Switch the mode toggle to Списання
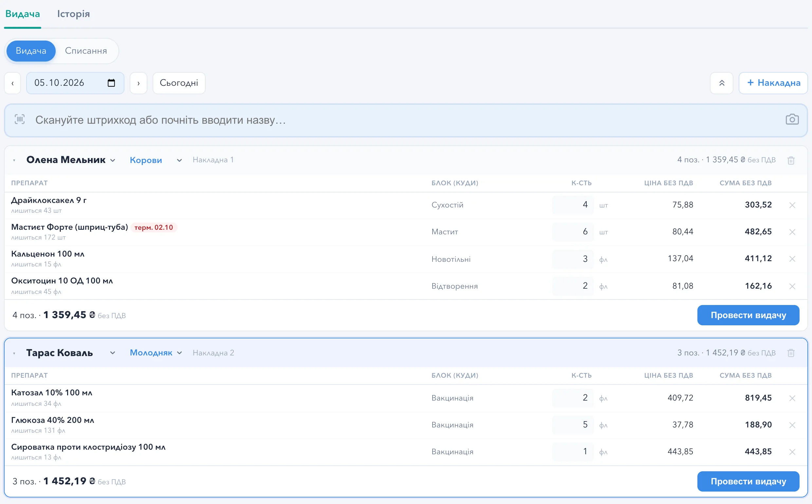This screenshot has width=812, height=504. [86, 51]
